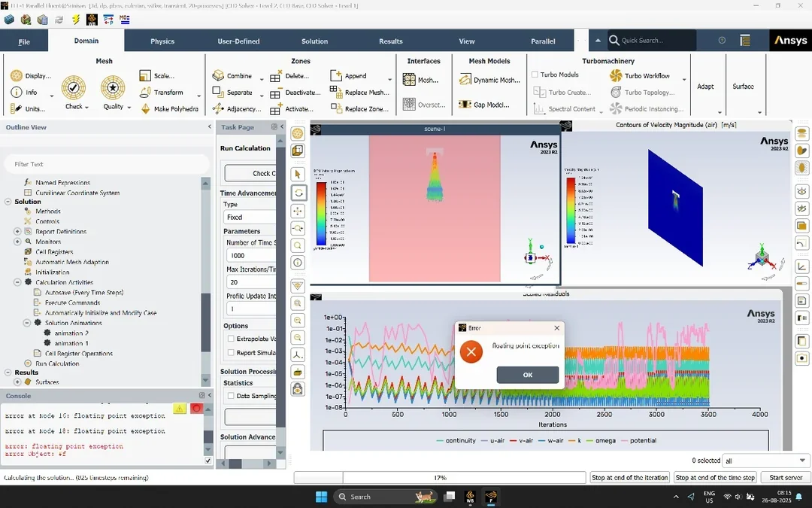Click Stop at end of the iteration

pyautogui.click(x=630, y=477)
